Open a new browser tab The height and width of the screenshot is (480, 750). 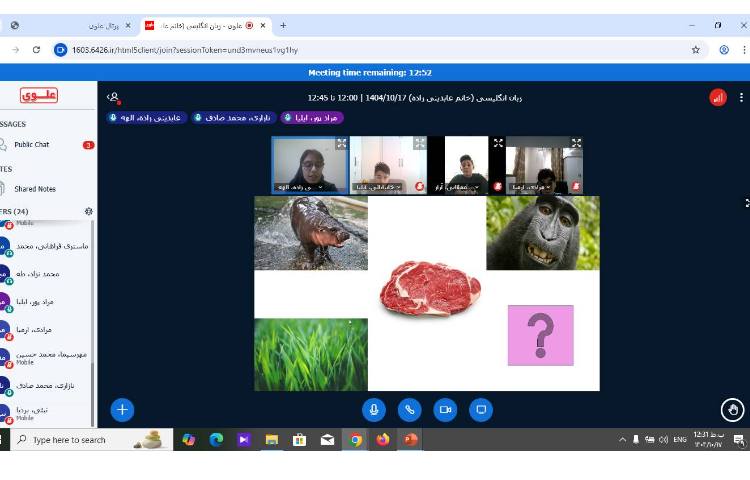pos(283,26)
